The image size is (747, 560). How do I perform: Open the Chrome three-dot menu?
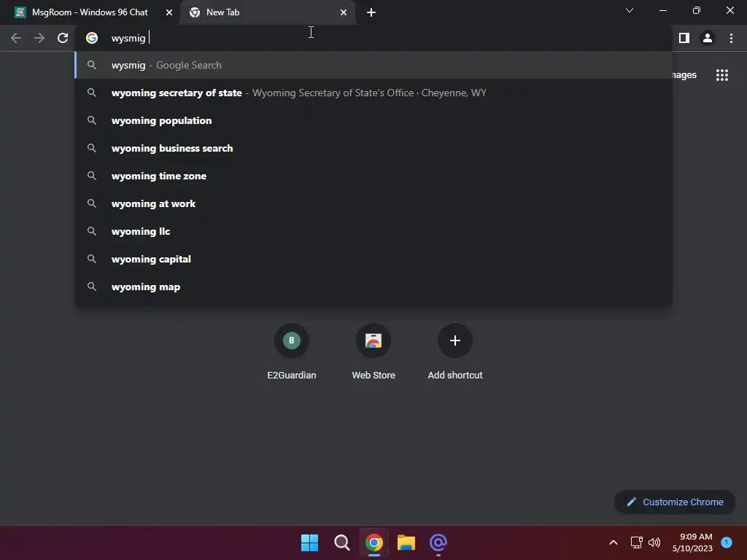pyautogui.click(x=731, y=38)
